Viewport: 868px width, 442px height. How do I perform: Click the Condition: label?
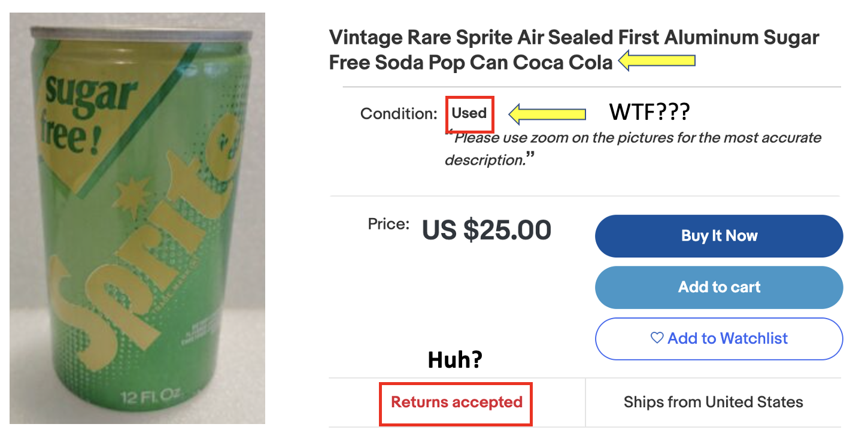tap(399, 114)
